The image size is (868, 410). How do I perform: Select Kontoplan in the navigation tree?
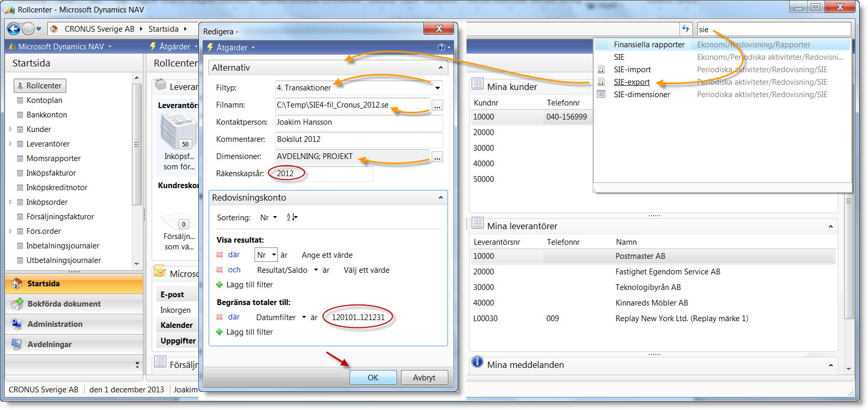[44, 100]
